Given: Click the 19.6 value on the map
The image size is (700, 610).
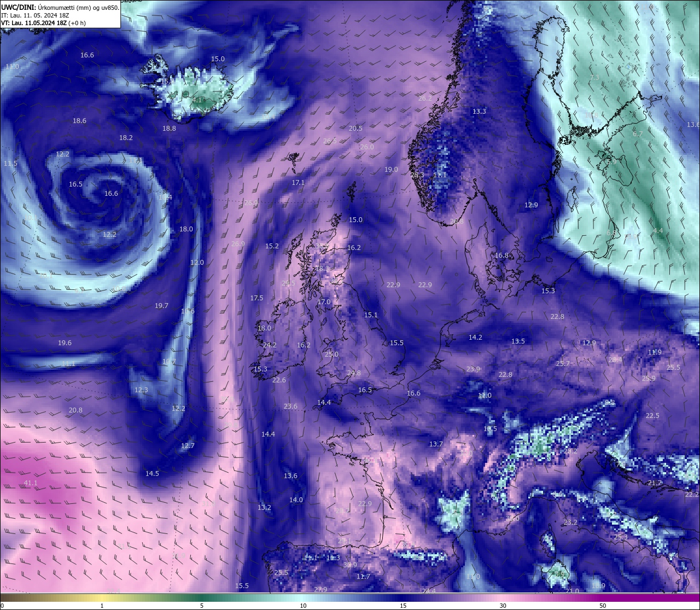Looking at the screenshot, I should 65,343.
